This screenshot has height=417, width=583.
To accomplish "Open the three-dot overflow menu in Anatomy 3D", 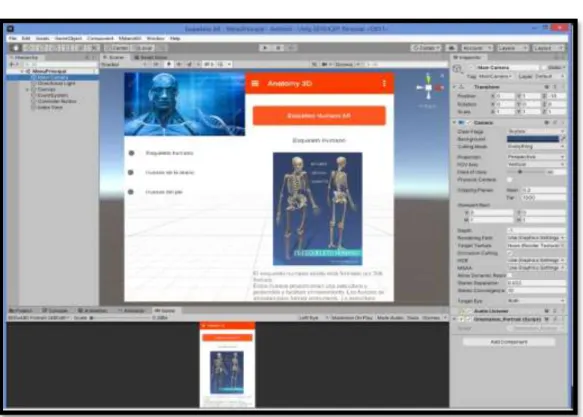I will click(384, 83).
